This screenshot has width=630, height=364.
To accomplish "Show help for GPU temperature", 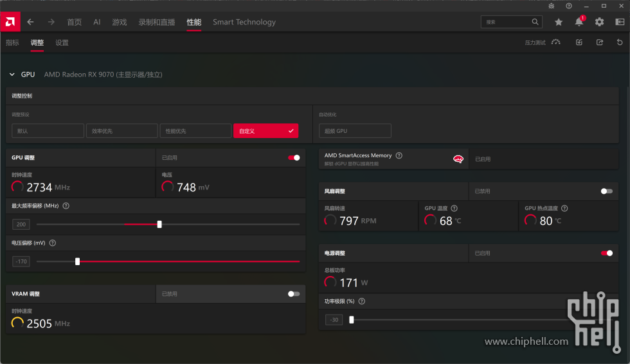I will 454,208.
